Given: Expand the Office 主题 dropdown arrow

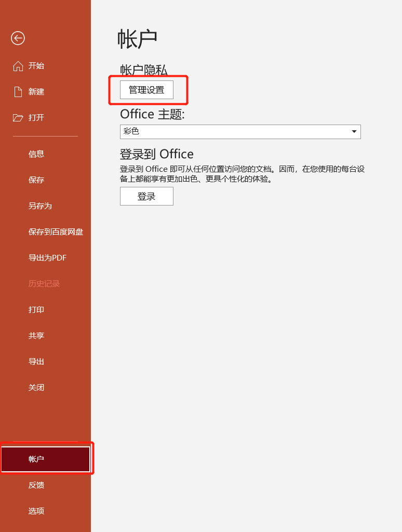Looking at the screenshot, I should point(354,132).
